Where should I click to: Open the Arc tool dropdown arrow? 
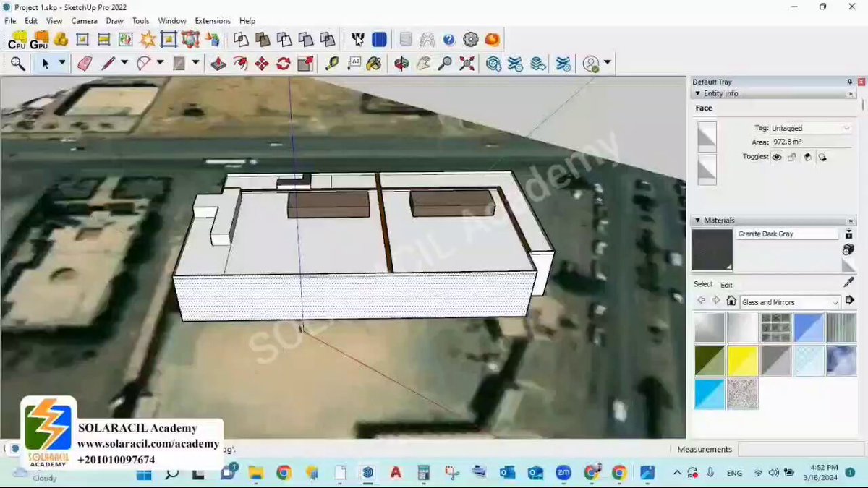click(x=160, y=63)
